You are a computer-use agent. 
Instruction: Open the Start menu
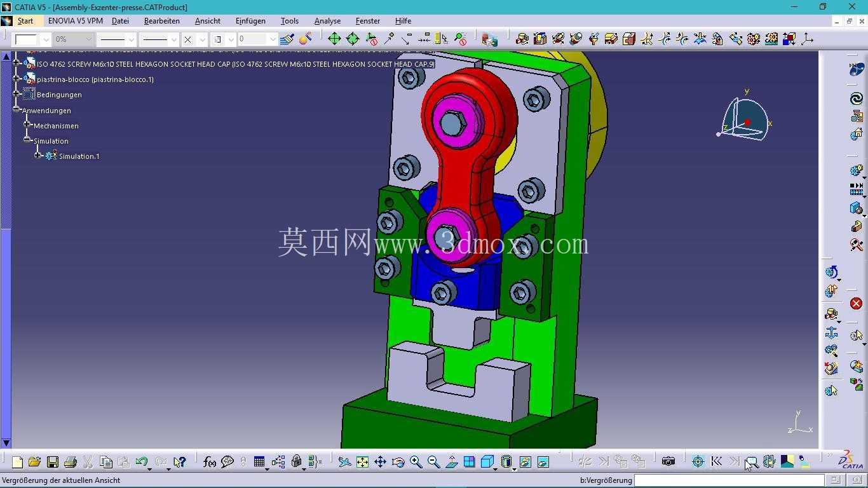click(25, 21)
